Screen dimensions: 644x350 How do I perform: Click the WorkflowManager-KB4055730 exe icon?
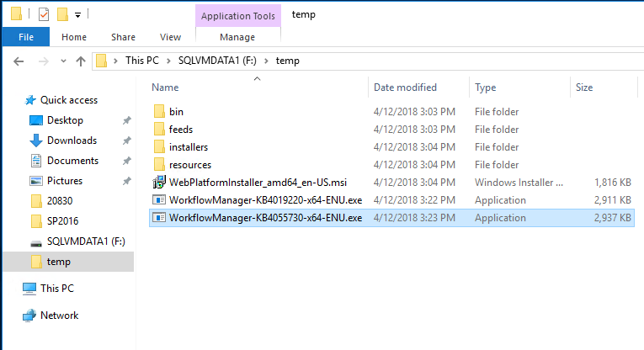pyautogui.click(x=159, y=217)
